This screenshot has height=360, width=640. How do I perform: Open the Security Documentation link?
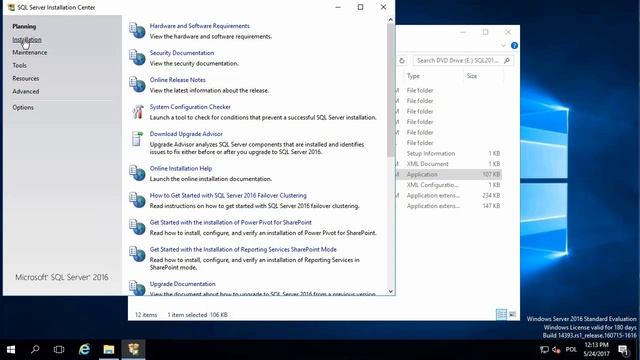(x=182, y=53)
